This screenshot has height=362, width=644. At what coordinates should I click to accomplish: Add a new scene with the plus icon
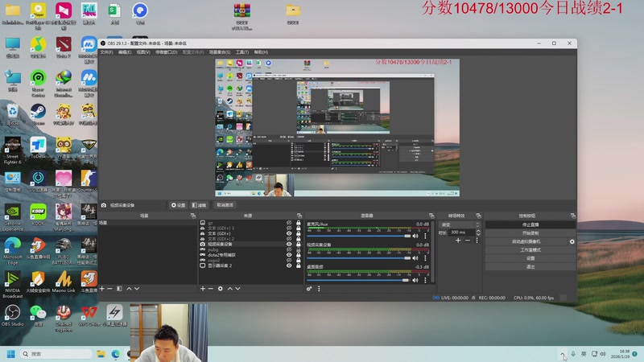[102, 289]
